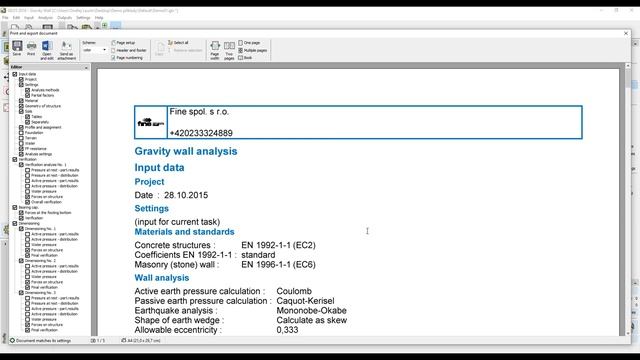Click the page count indicator 1 / 5
This screenshot has width=640, height=360.
point(98,340)
